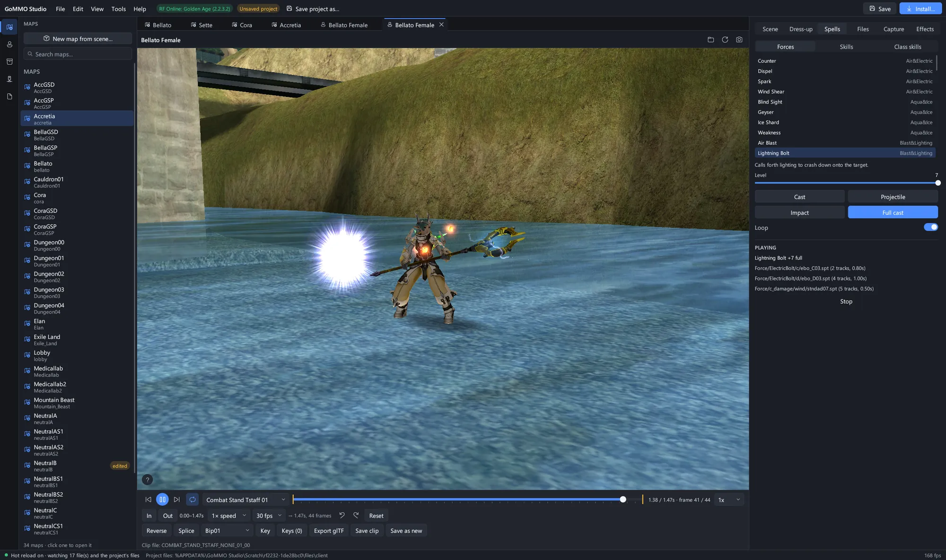Open the Bip01 bone dropdown
This screenshot has width=946, height=560.
click(227, 531)
